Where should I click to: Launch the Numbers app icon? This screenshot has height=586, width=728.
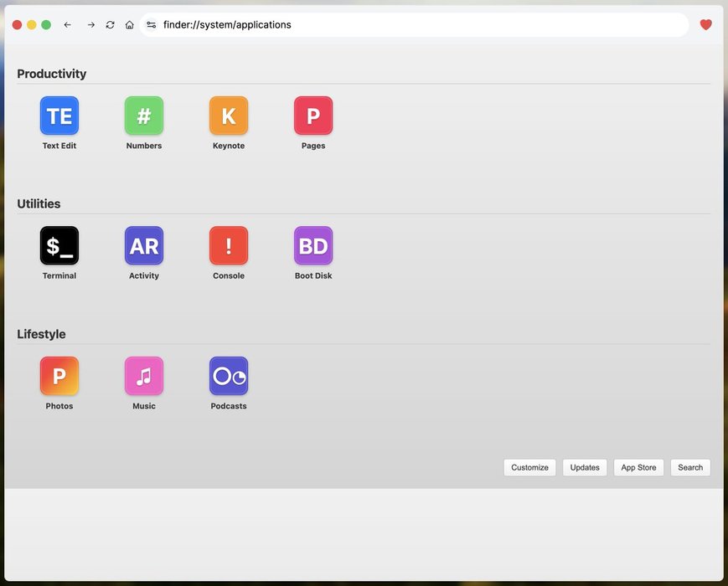[144, 116]
